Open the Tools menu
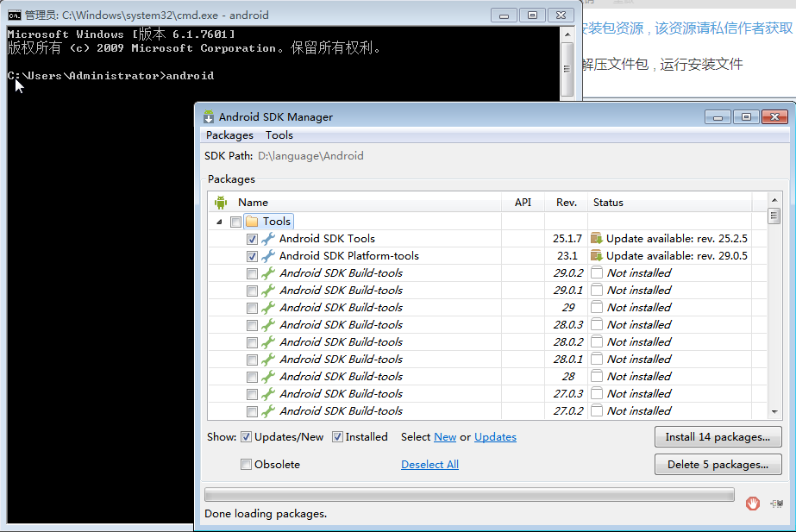Image resolution: width=796 pixels, height=532 pixels. point(279,135)
